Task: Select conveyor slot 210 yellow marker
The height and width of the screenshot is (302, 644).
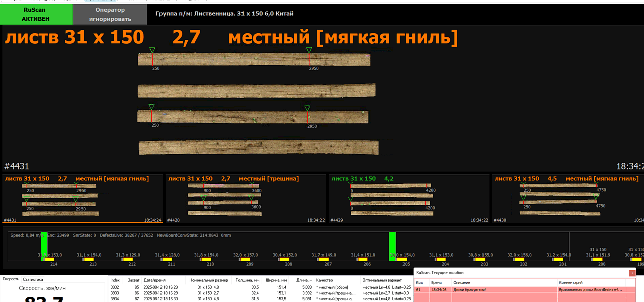Action: [206, 259]
